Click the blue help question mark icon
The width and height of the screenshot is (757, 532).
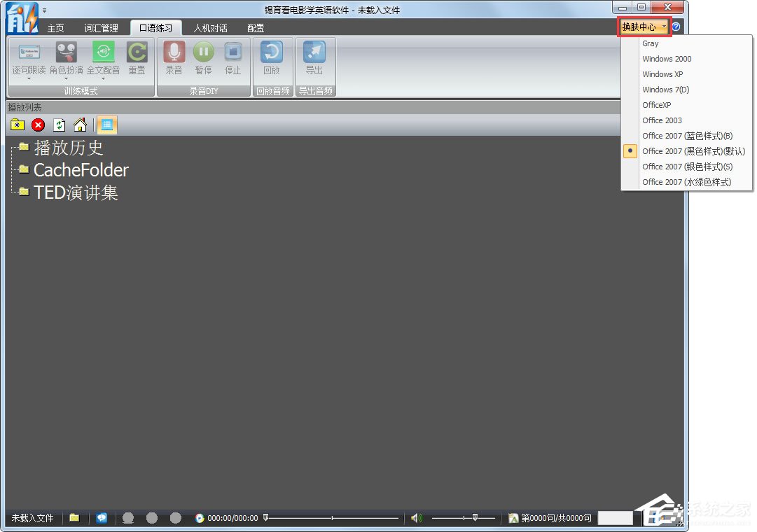676,27
